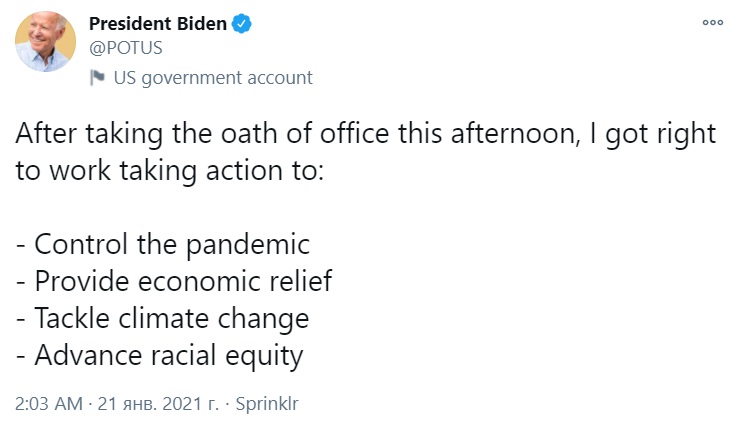737x425 pixels.
Task: Open the three-dot more options menu
Action: (x=712, y=22)
